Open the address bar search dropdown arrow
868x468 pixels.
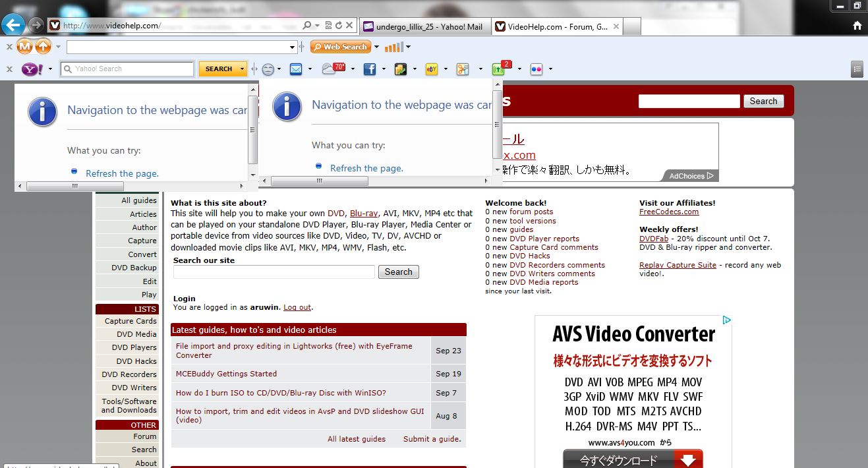(317, 26)
